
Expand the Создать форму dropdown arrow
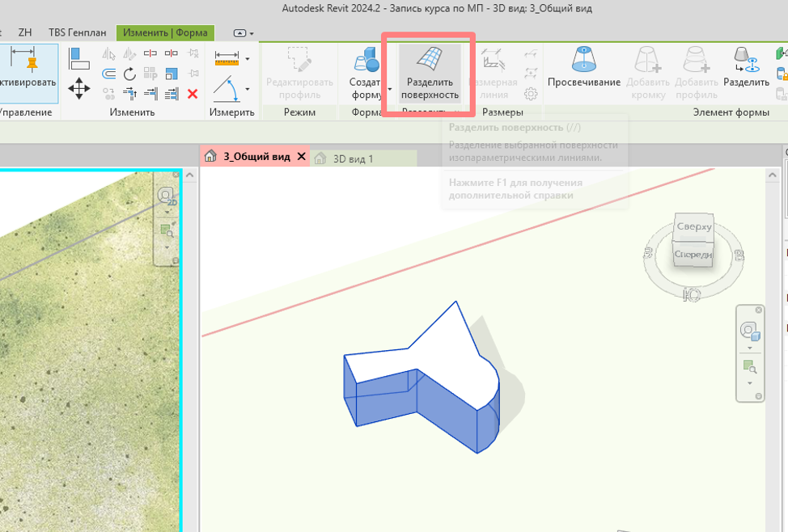click(389, 89)
